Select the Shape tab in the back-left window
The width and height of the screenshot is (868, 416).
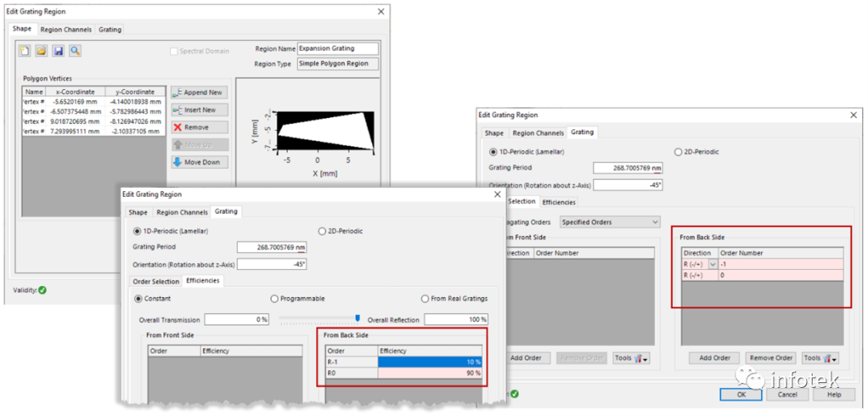[x=23, y=30]
